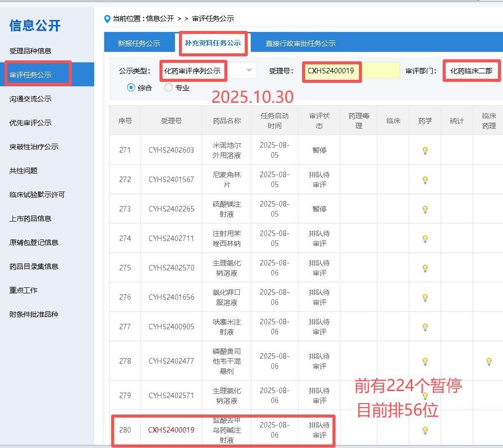Open 原辅包登记信息 in sidebar
This screenshot has height=448, width=503.
pyautogui.click(x=34, y=242)
